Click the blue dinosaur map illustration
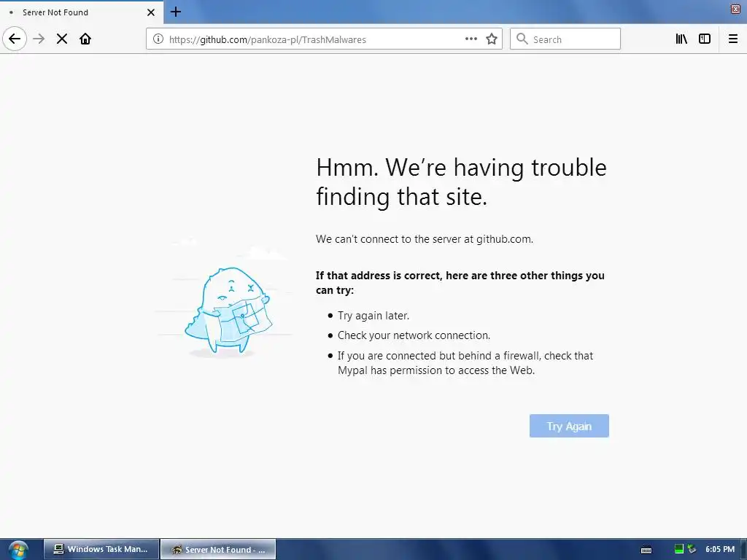This screenshot has height=560, width=747. 228,311
